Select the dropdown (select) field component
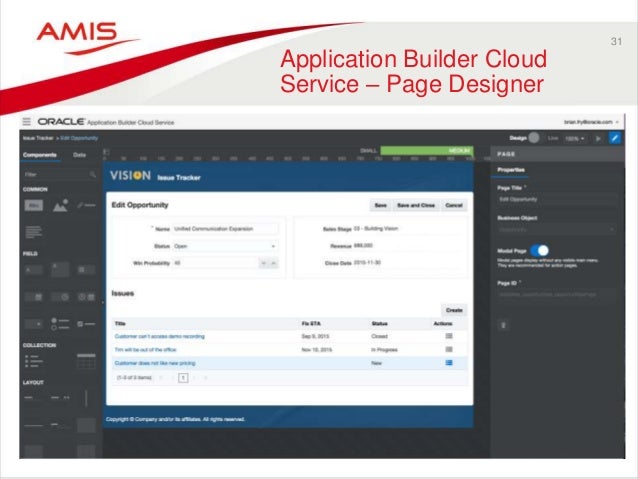638x479 pixels. (x=34, y=324)
